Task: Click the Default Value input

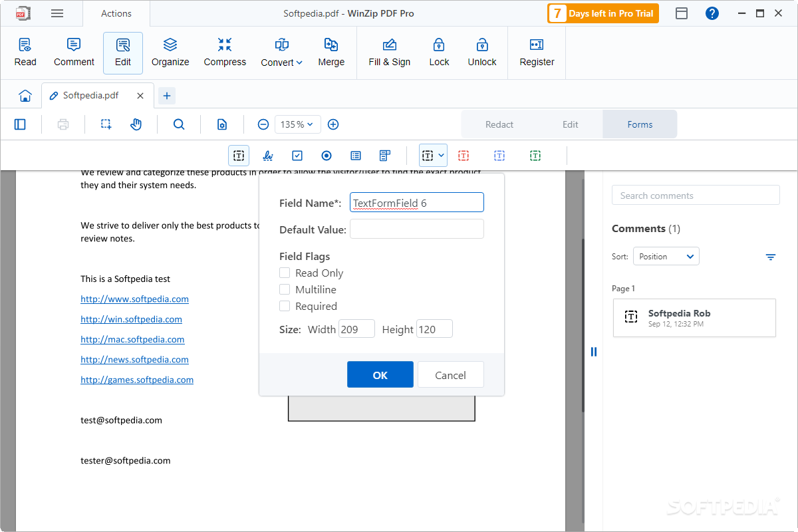Action: click(x=417, y=229)
